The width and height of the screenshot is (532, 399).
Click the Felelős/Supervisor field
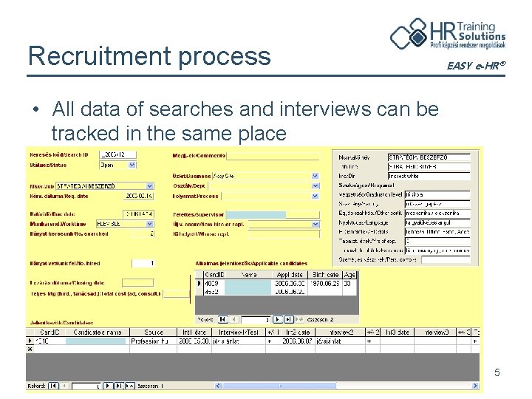click(273, 214)
